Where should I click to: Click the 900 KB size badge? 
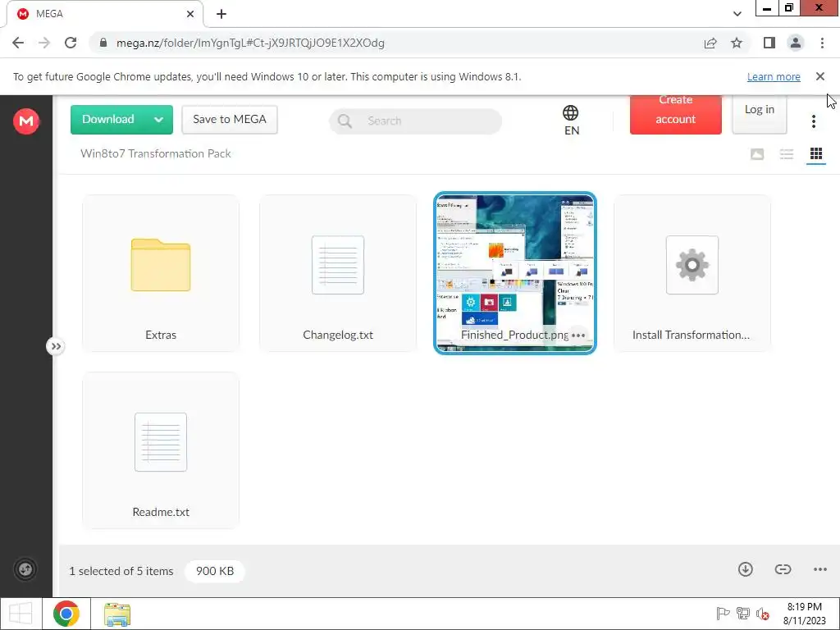coord(215,571)
